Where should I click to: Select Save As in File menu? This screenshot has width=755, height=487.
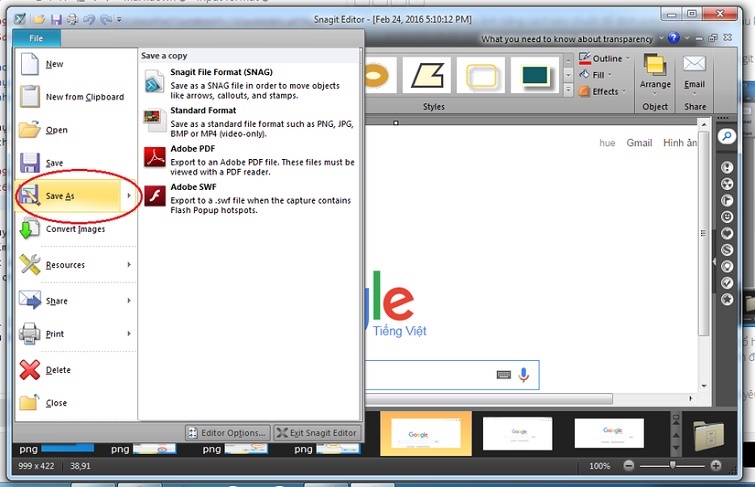tap(73, 196)
